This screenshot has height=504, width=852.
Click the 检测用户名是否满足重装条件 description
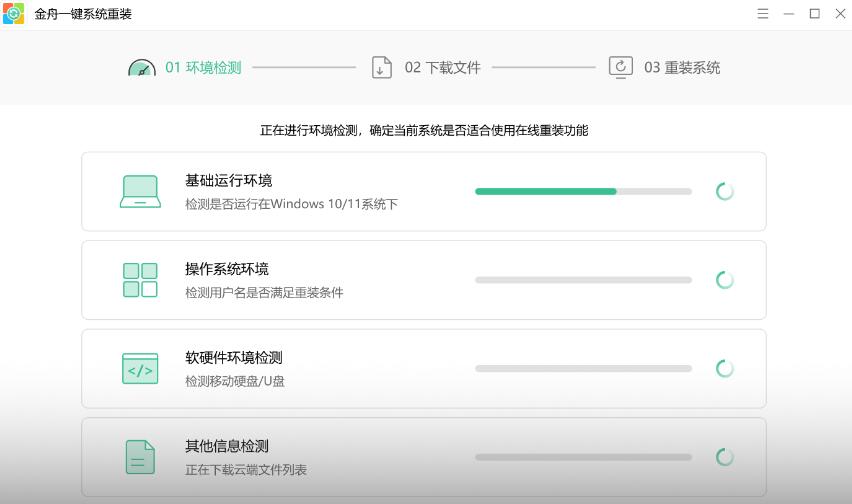pyautogui.click(x=264, y=293)
